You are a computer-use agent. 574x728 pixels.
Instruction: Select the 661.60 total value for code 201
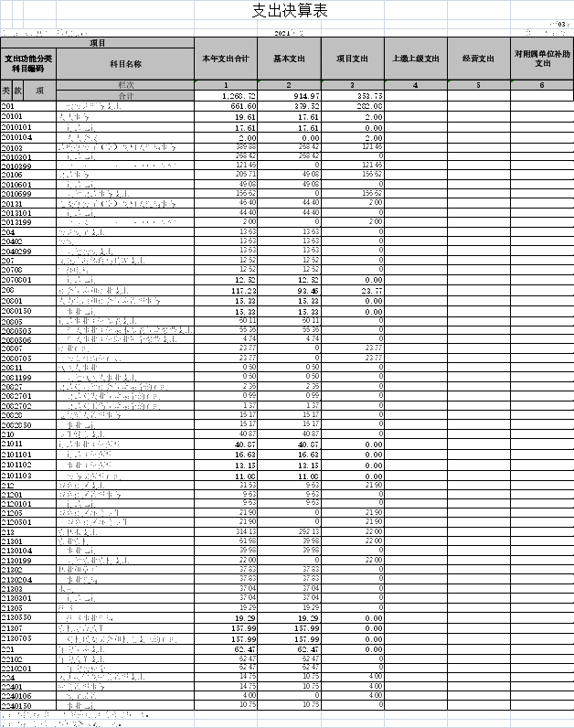coord(225,107)
